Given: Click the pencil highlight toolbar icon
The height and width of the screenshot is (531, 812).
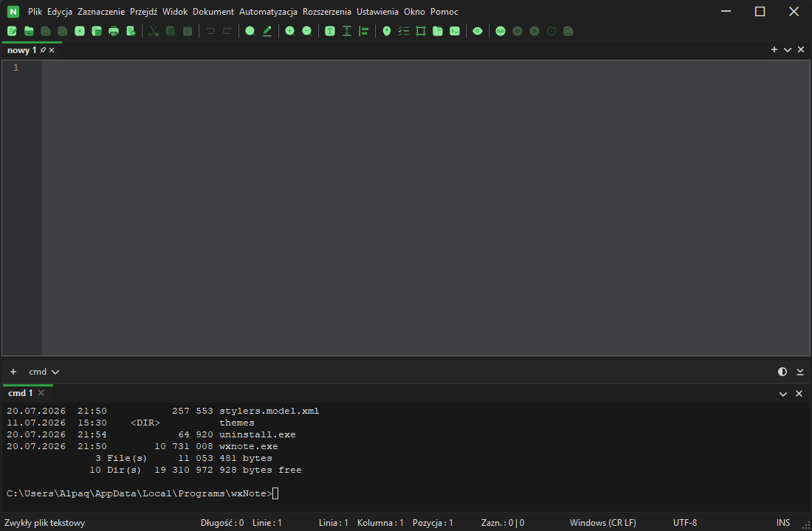Looking at the screenshot, I should [267, 31].
